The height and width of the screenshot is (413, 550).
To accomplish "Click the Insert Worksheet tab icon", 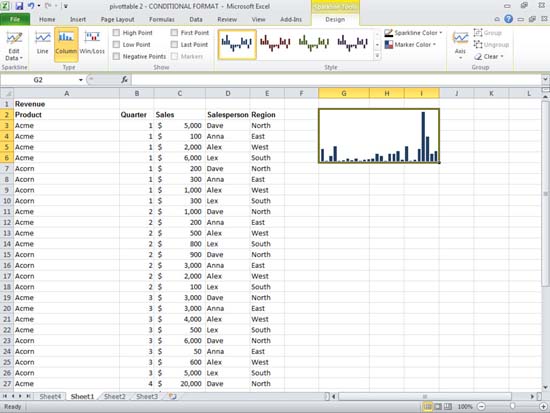I will tap(172, 397).
